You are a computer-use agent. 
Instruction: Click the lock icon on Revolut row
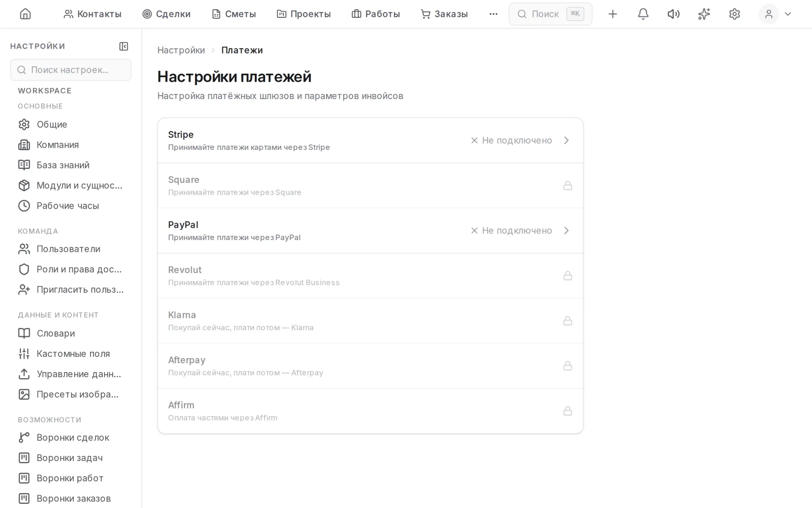(568, 276)
